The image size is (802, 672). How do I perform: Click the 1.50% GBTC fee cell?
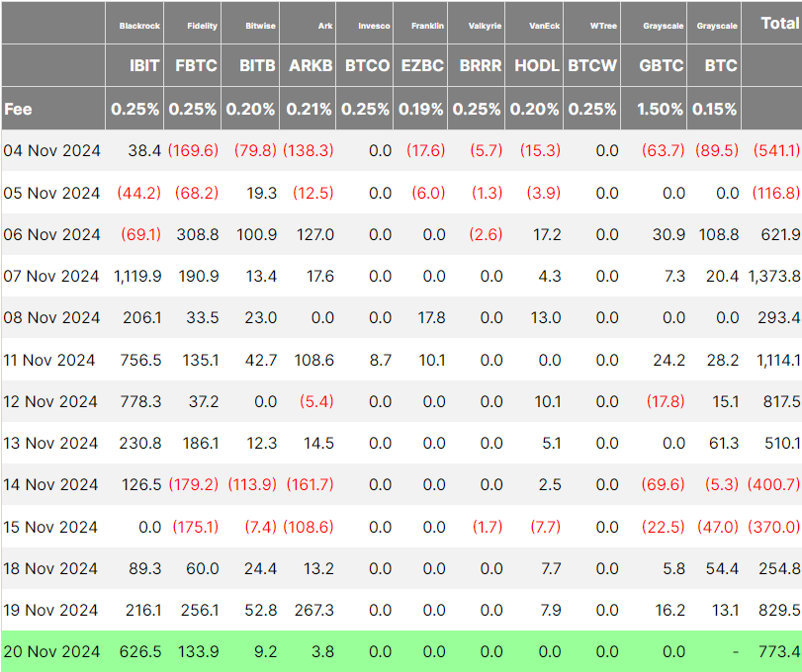[x=660, y=109]
